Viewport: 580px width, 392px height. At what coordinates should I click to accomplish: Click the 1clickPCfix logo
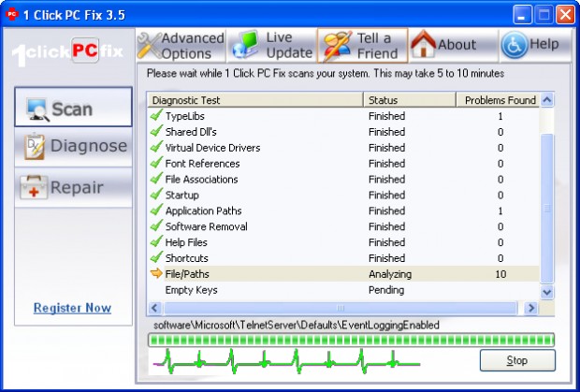67,51
